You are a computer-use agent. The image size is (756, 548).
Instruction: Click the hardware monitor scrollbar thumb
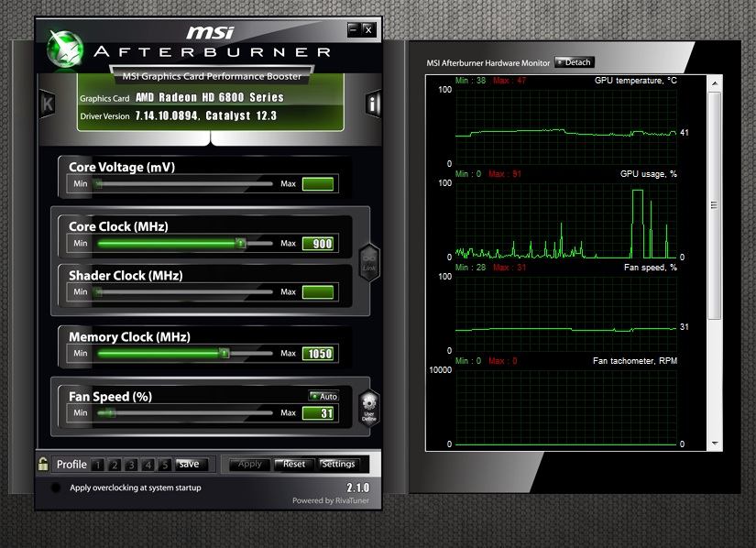click(715, 205)
